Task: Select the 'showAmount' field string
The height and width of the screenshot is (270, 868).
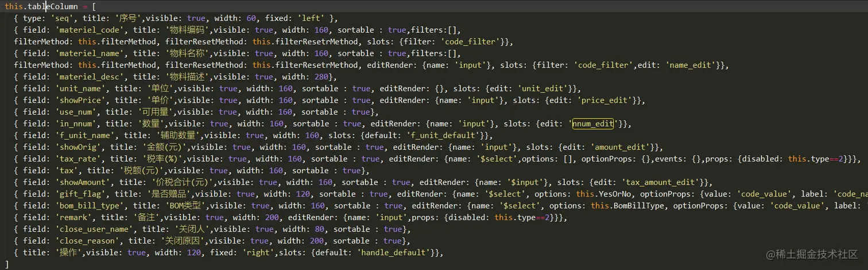Action: click(x=84, y=182)
